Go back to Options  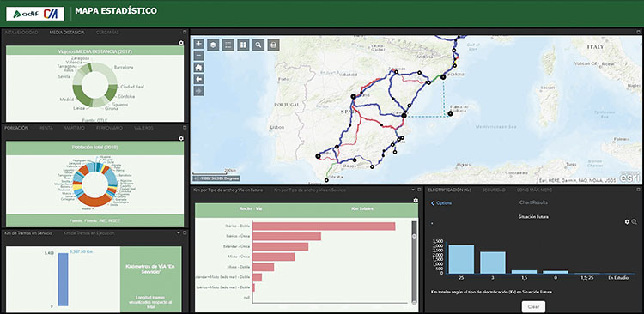click(x=441, y=202)
